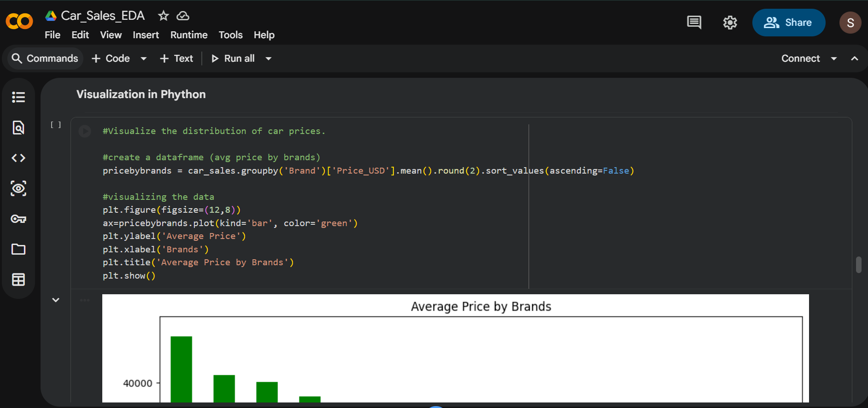Click the notebook vertical scrollbar thumb

858,265
